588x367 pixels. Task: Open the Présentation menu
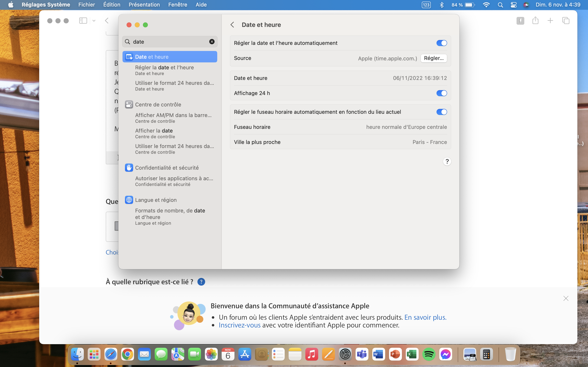[144, 5]
